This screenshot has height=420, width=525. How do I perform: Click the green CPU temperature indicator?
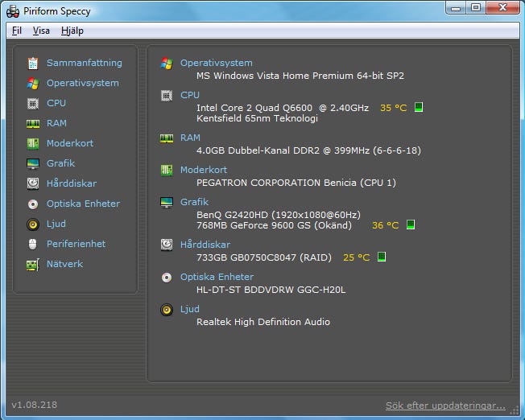pos(419,107)
